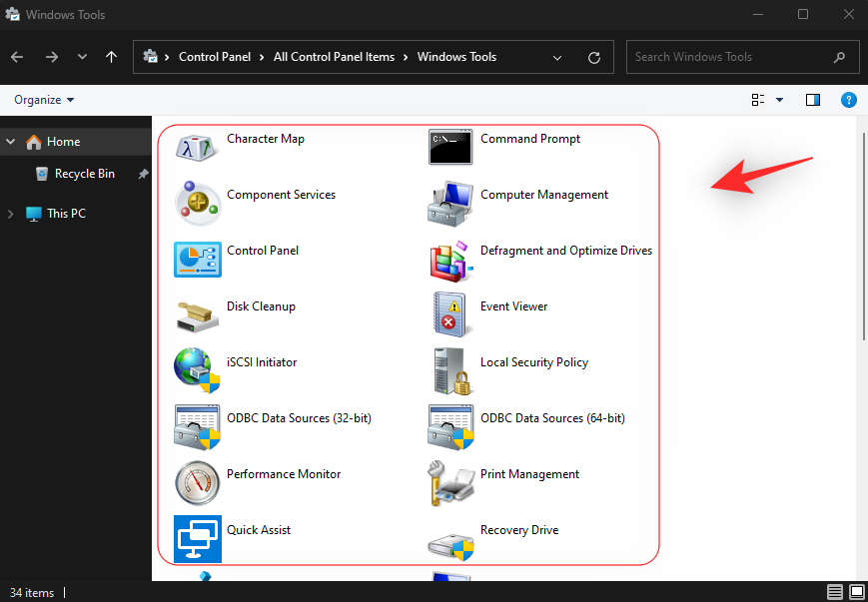Screen dimensions: 868x602
Task: Expand This PC in the sidebar
Action: pos(10,213)
